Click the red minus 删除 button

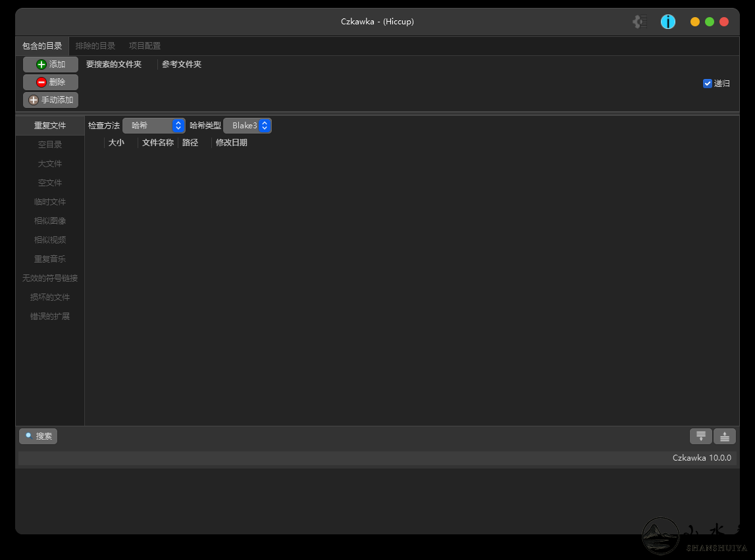[x=51, y=82]
